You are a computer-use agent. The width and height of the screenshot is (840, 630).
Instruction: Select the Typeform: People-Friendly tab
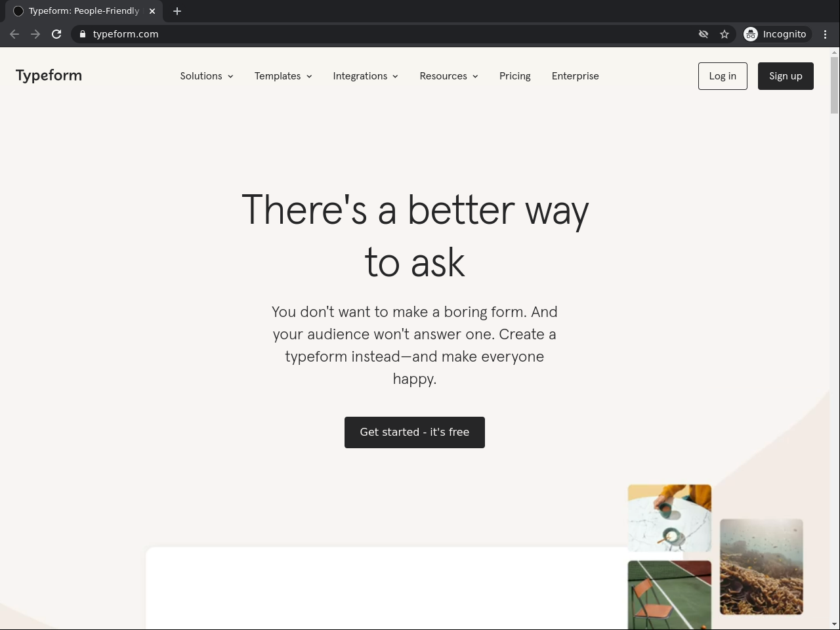(x=84, y=11)
